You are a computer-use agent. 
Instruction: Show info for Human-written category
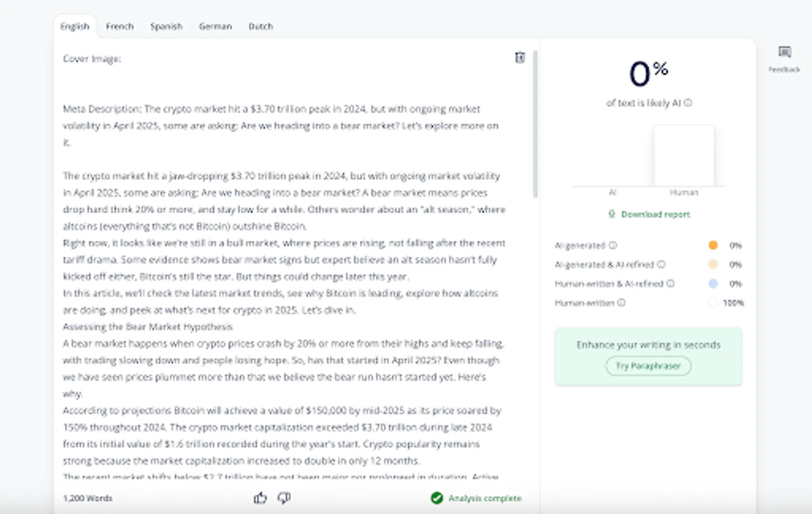(x=621, y=302)
